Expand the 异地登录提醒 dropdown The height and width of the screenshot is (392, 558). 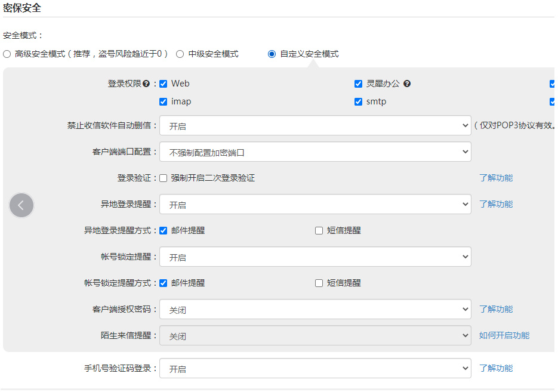pos(315,204)
